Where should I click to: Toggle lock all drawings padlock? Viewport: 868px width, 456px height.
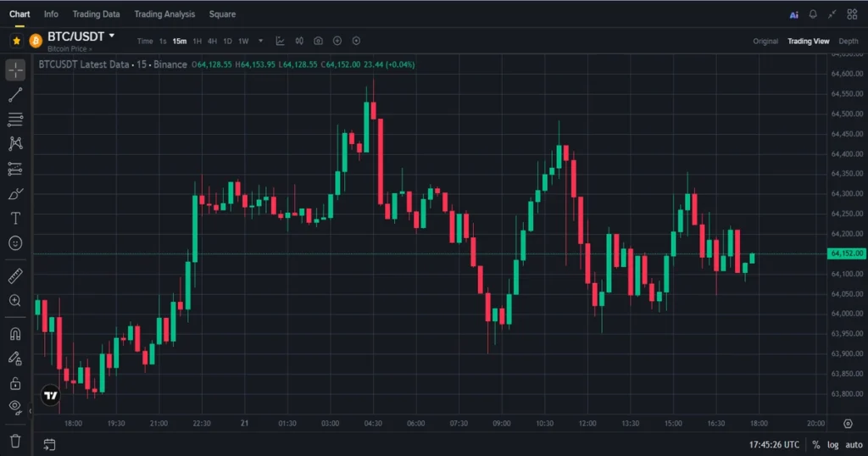(15, 383)
